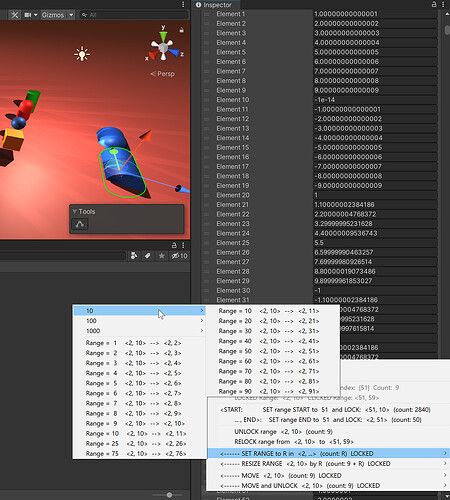This screenshot has height=500, width=450.
Task: Open the scene tools settings icon
Action: point(14,15)
